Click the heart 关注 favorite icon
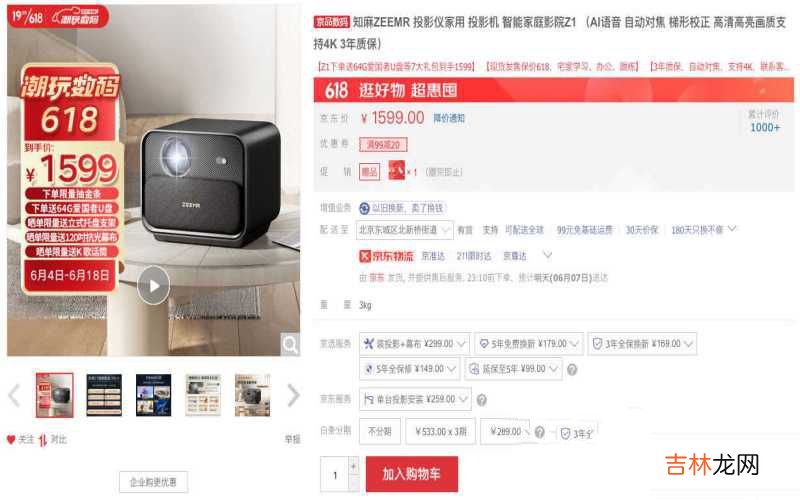 (x=11, y=439)
